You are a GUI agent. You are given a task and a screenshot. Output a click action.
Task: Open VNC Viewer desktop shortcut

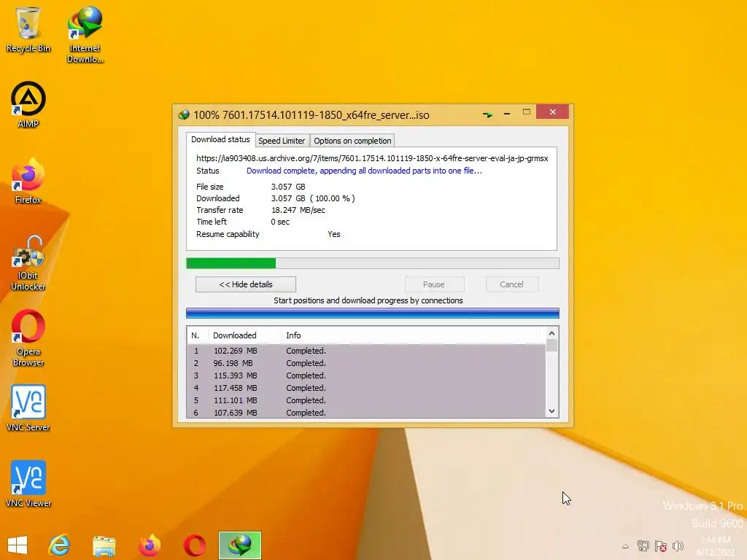[28, 484]
